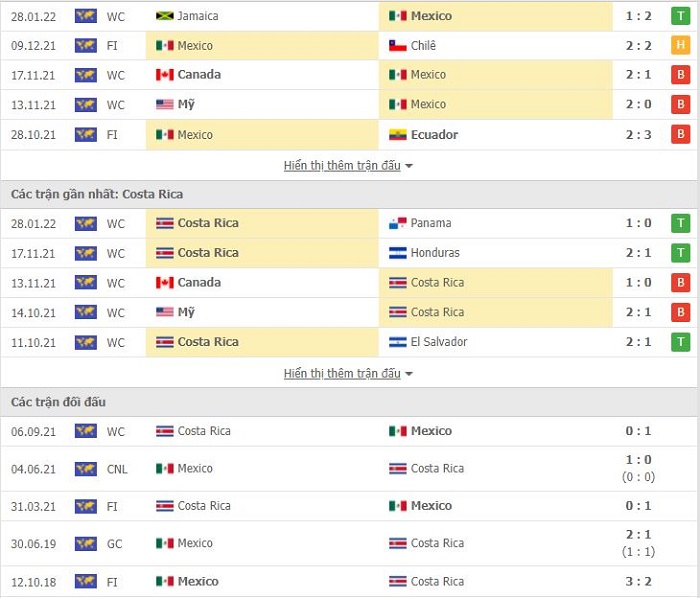Click world map icon for 09.12.21 match

pos(86,46)
